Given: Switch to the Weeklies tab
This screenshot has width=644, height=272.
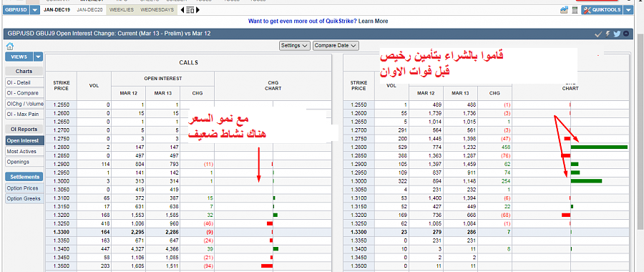Looking at the screenshot, I should 122,10.
